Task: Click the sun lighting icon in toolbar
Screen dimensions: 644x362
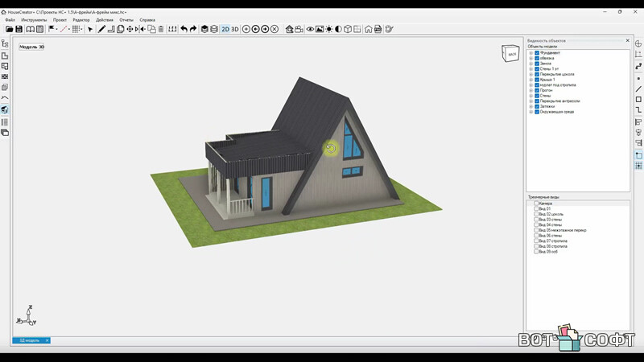Action: click(x=328, y=29)
